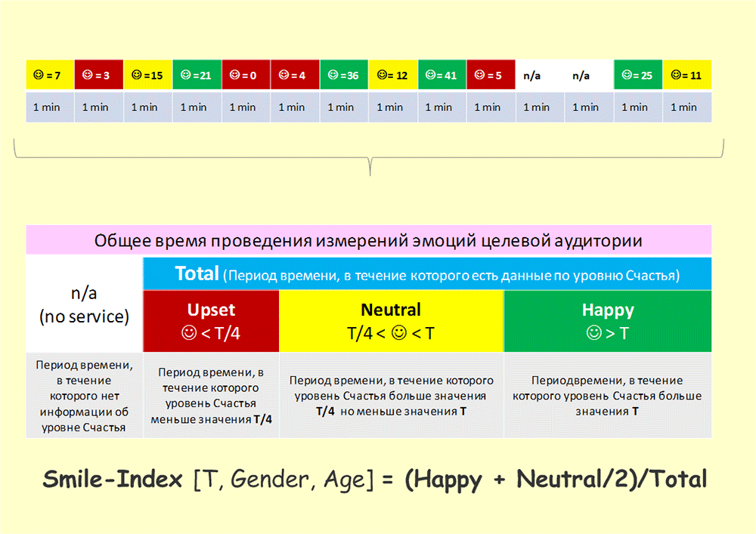Click the smiley icon in the red =3 cell

point(87,76)
